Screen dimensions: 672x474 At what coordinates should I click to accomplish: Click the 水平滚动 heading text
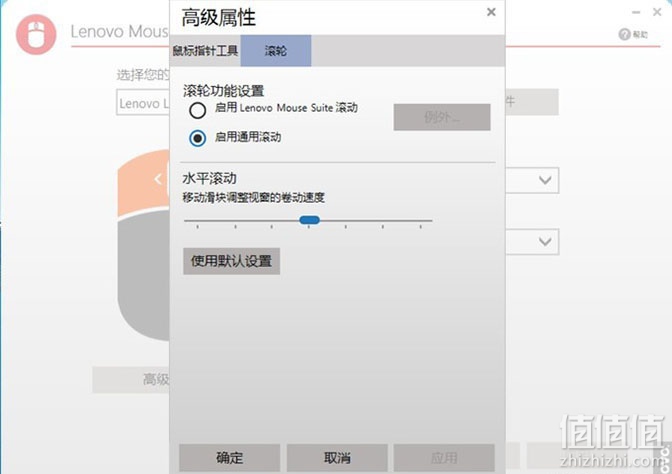coord(209,178)
